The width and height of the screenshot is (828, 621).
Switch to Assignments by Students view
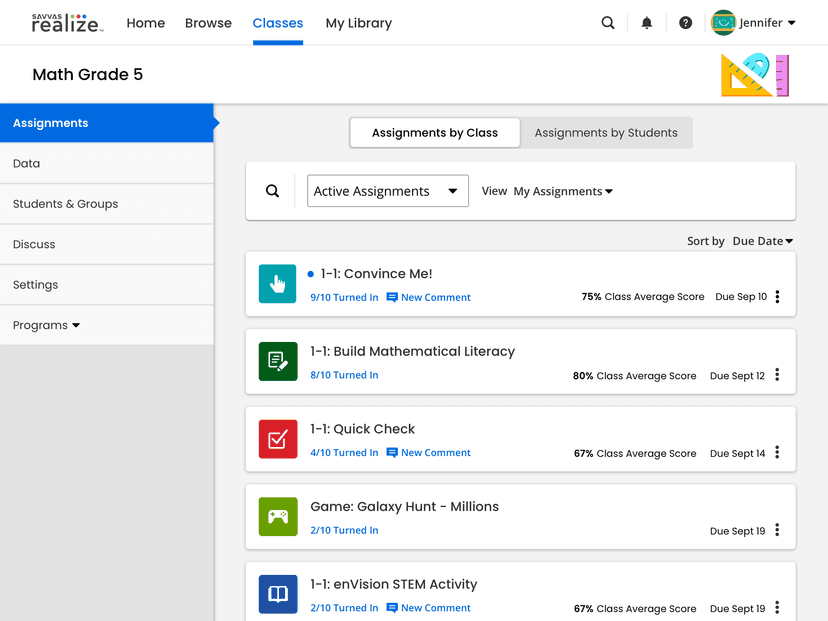tap(606, 133)
